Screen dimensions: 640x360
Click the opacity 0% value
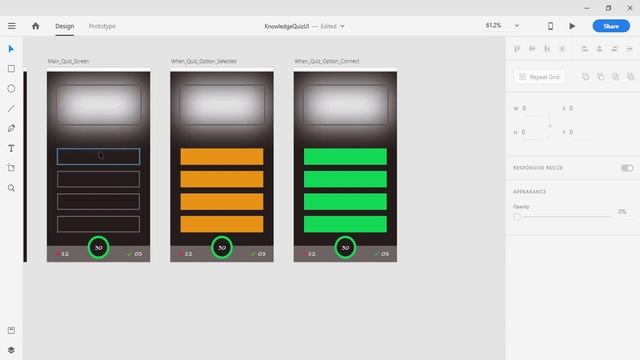click(x=622, y=211)
